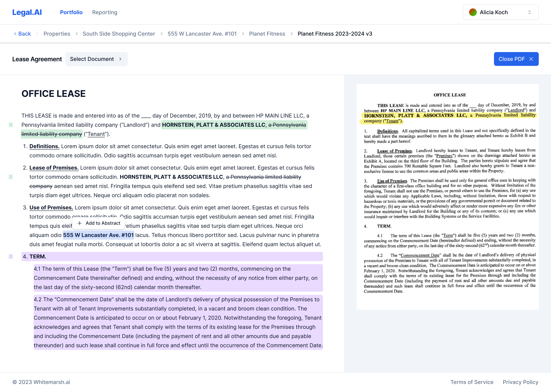The width and height of the screenshot is (551, 392).
Task: Click struck-through 'limited liability company' text
Action: pyautogui.click(x=52, y=134)
